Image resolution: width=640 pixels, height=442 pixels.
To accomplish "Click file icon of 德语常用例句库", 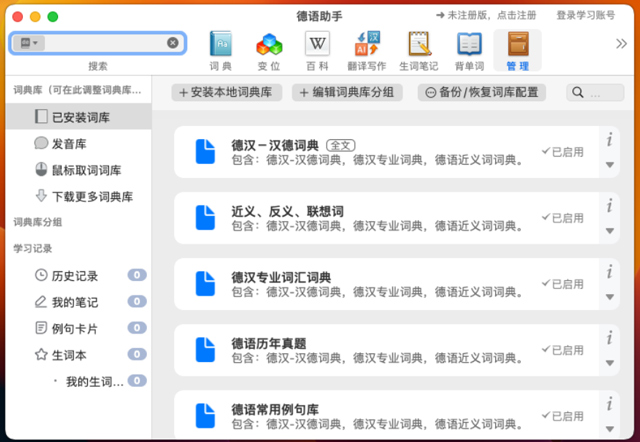I will pyautogui.click(x=205, y=416).
